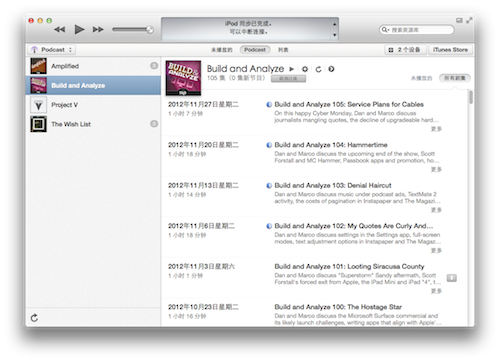The image size is (500, 362).
Task: Switch to mini player icon
Action: coord(459,21)
